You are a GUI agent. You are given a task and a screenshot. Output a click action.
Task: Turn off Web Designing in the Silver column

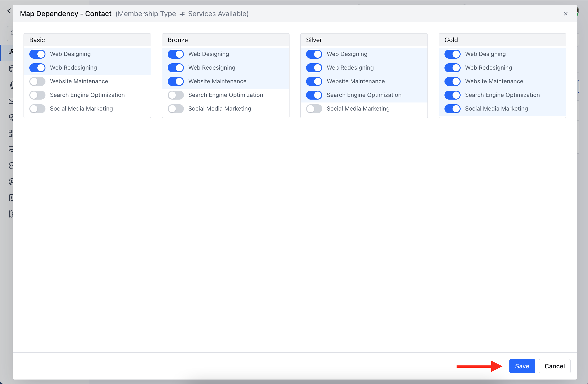(x=314, y=54)
